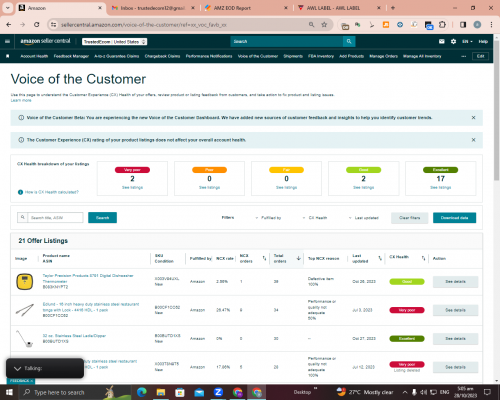The image size is (500, 400).
Task: Open Manage Orders menu item
Action: coord(383,56)
